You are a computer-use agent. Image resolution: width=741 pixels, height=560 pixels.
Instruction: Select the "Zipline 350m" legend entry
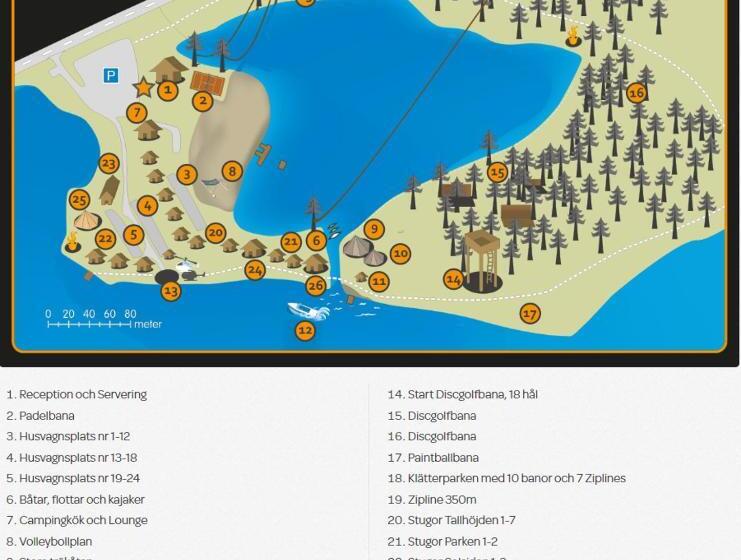432,499
